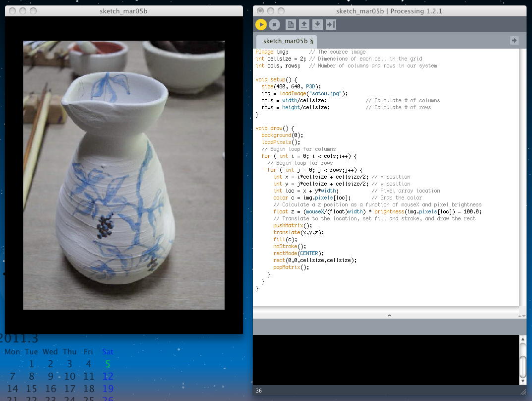Click the editor-console divider handle
532x401 pixels.
(389, 316)
